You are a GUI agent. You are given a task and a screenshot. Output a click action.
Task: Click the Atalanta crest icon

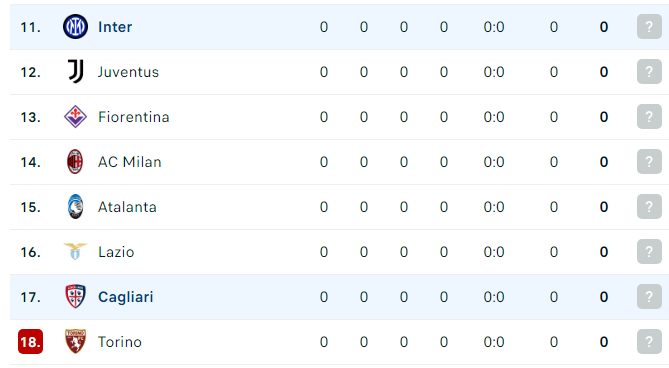76,206
